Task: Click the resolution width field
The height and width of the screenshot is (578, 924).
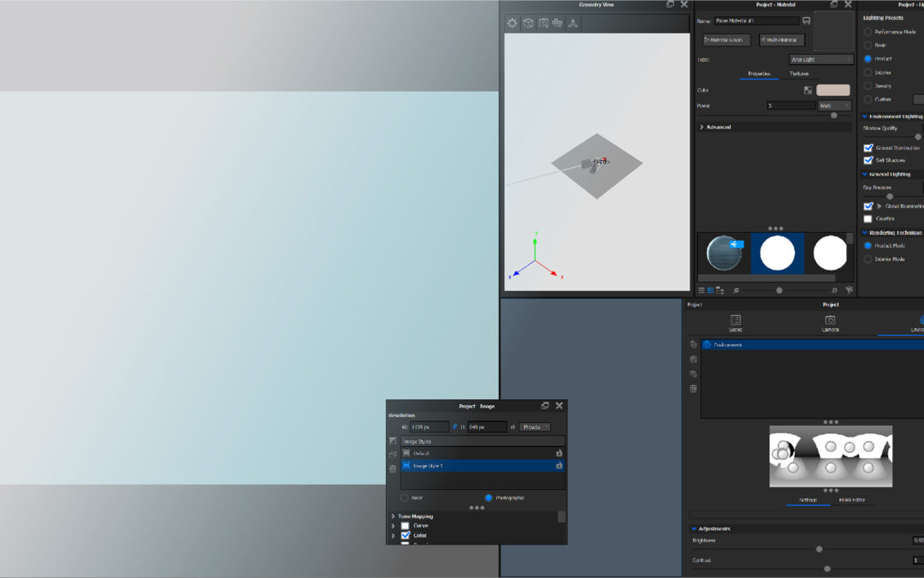Action: pyautogui.click(x=429, y=427)
